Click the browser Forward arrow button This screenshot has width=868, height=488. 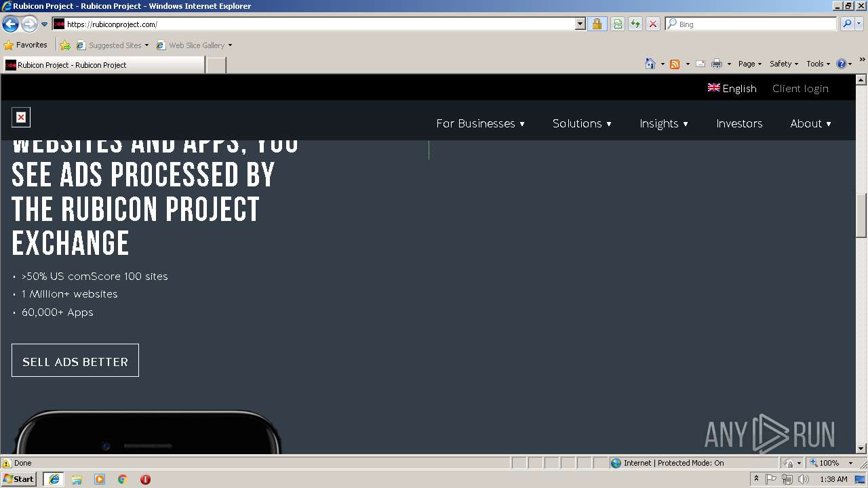[29, 24]
